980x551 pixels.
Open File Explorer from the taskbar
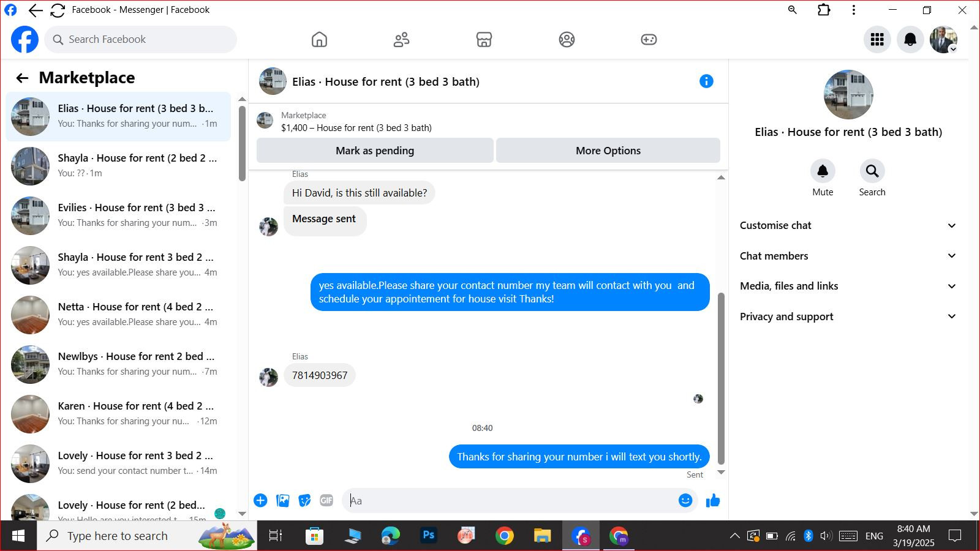[x=542, y=536]
